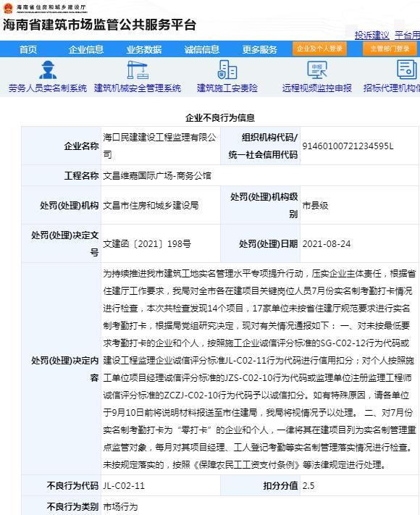The image size is (420, 515).
Task: Open the 建筑机械安全管理系统 crane icon
Action: click(x=138, y=70)
